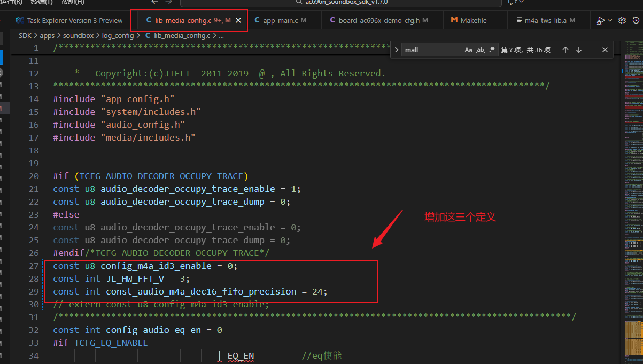Run or debug the current file
This screenshot has width=643, height=364.
[x=601, y=21]
